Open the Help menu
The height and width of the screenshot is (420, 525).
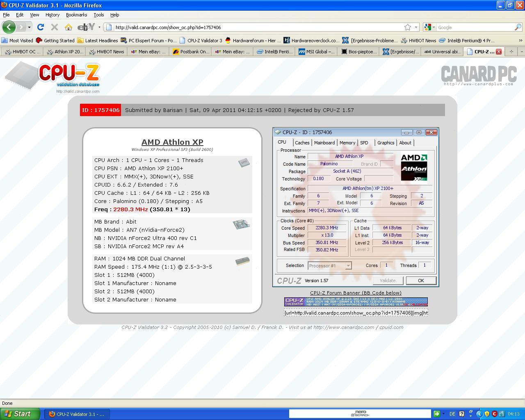[x=114, y=15]
